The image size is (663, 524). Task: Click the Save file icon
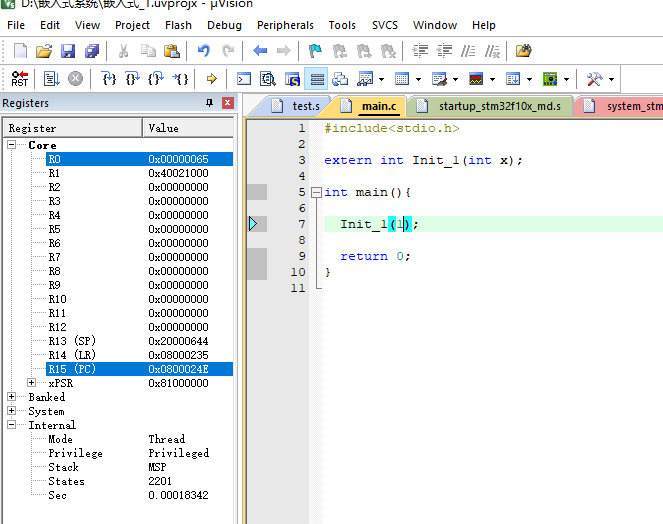point(68,50)
